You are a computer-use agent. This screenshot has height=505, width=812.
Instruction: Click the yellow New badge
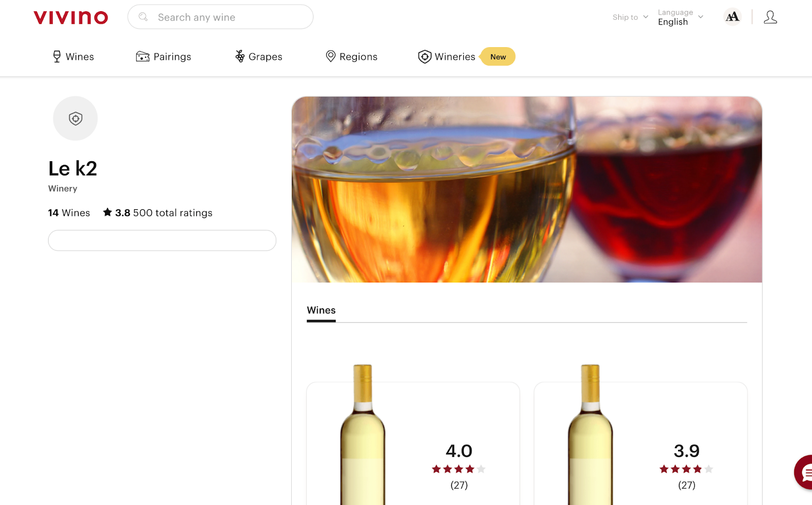pos(498,57)
